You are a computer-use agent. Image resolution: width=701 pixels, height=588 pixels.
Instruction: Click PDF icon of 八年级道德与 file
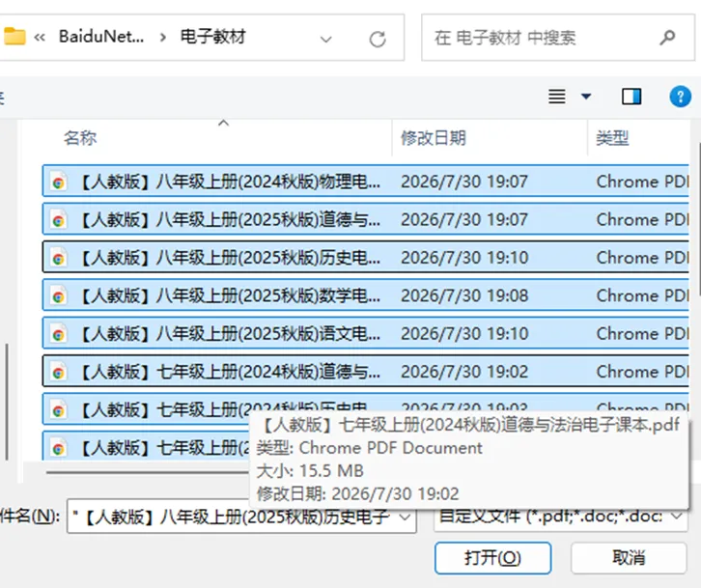click(58, 219)
